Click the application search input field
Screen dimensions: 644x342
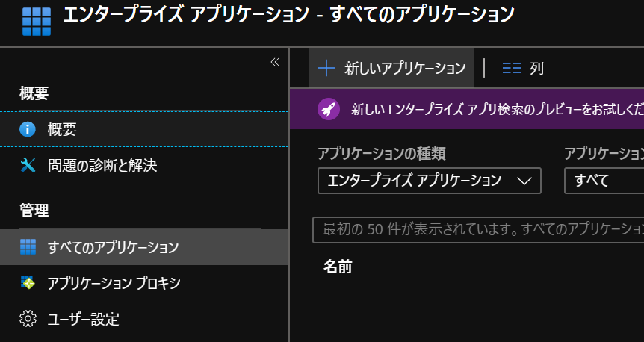click(x=478, y=229)
